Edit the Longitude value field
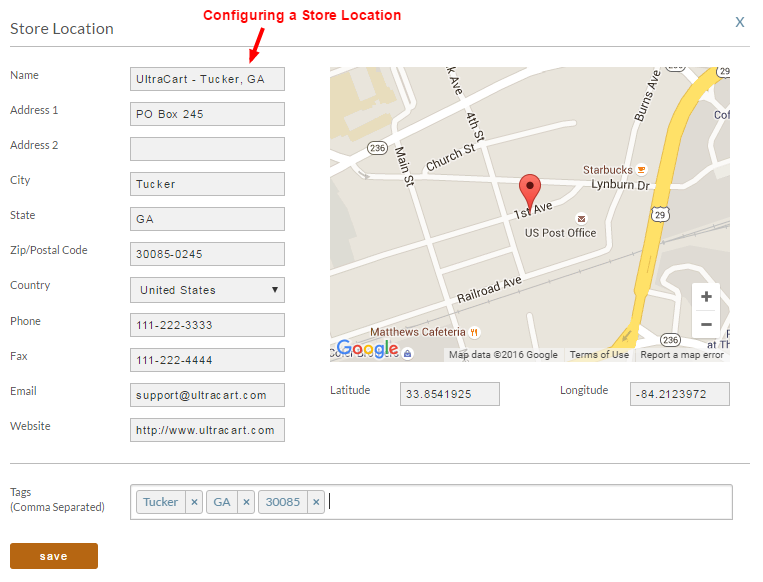Image resolution: width=763 pixels, height=582 pixels. pos(680,394)
